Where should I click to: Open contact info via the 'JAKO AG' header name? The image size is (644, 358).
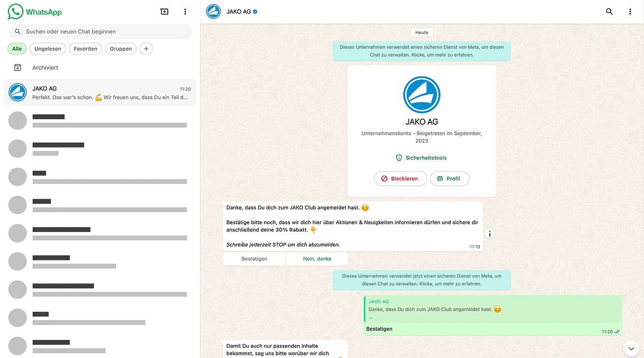[238, 11]
